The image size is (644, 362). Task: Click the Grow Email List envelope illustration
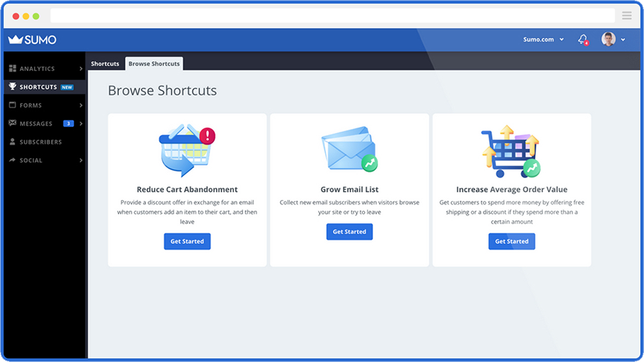coord(350,149)
